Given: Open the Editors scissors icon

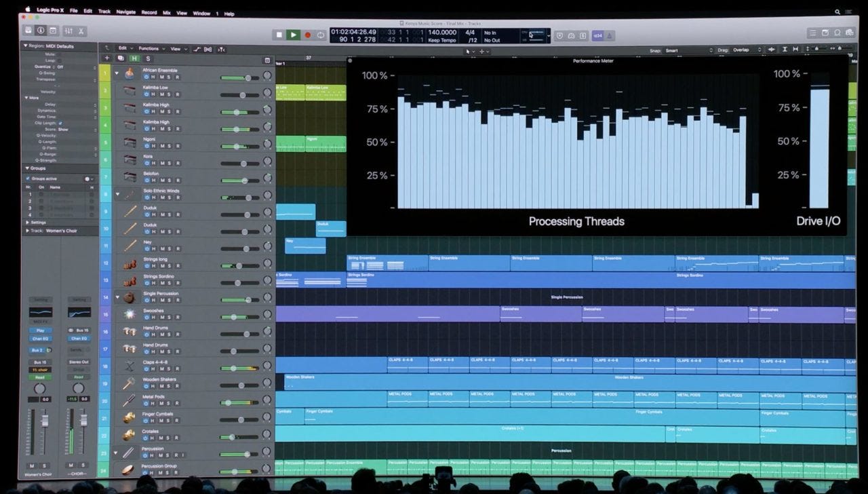Looking at the screenshot, I should [81, 31].
